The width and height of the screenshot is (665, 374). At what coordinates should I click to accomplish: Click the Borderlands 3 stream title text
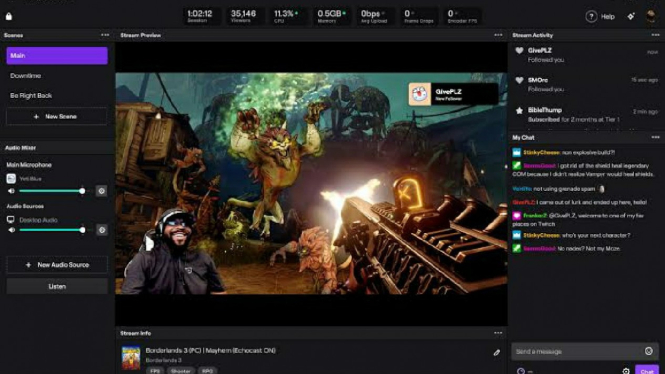pos(210,350)
